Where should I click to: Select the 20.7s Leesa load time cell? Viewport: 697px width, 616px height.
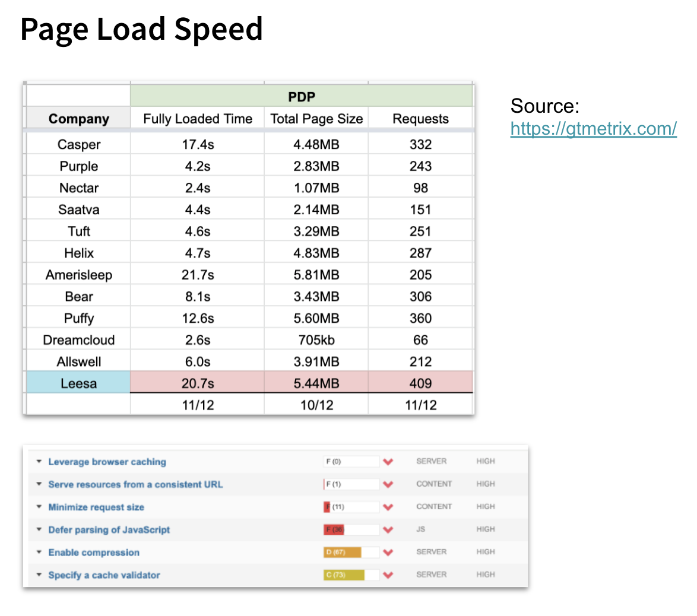pos(198,383)
